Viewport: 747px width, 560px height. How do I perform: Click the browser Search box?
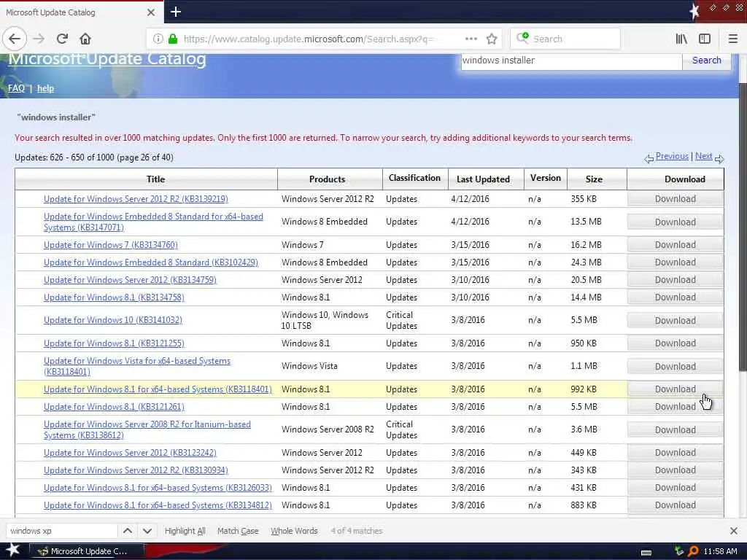[565, 39]
